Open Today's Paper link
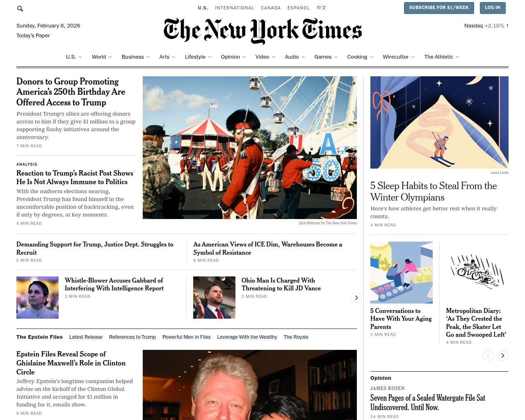This screenshot has width=525, height=420. click(x=33, y=36)
